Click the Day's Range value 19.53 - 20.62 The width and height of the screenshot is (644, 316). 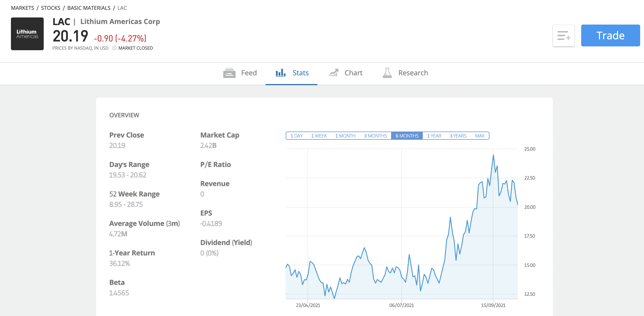[x=128, y=175]
